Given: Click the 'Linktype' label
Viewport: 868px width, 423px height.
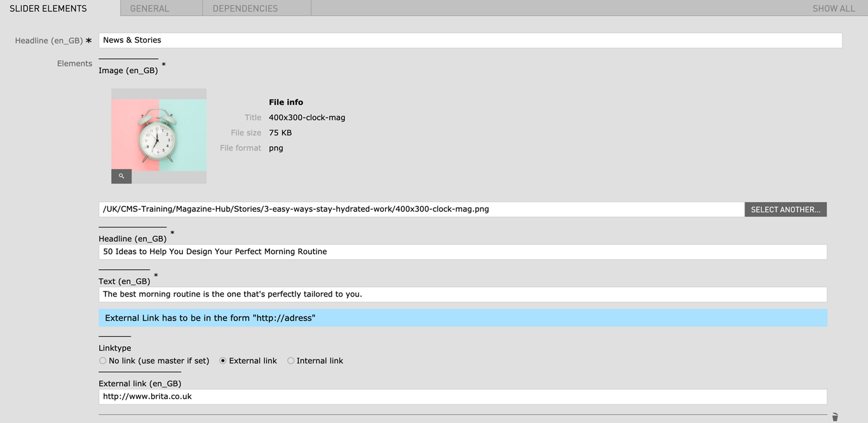Looking at the screenshot, I should click(x=115, y=348).
